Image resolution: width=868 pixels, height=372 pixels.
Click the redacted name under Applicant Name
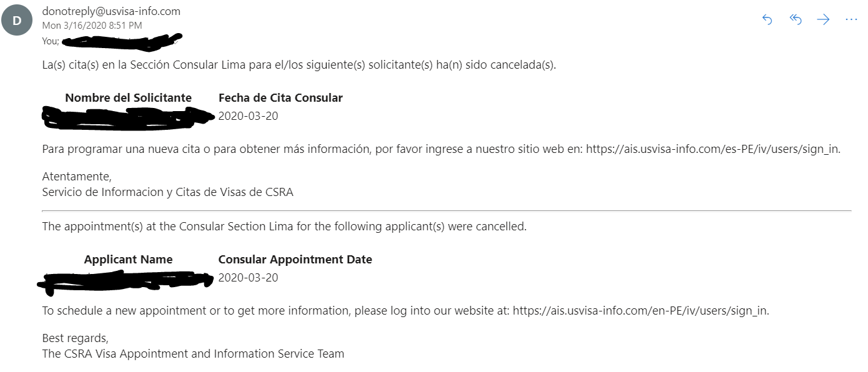tap(126, 281)
